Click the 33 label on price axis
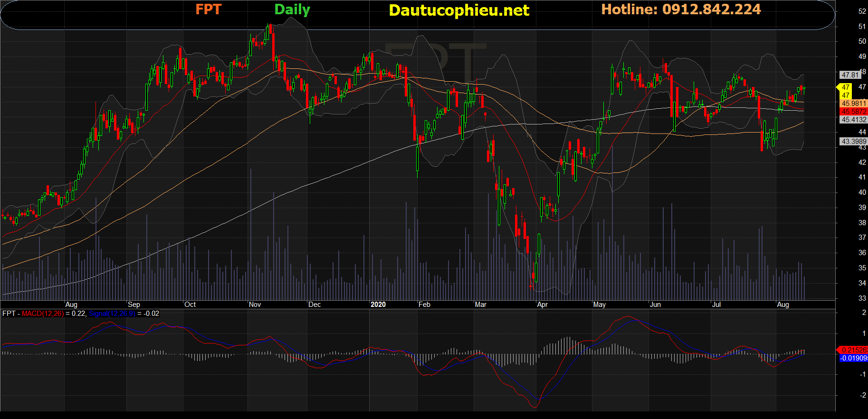This screenshot has height=419, width=868. coord(862,298)
